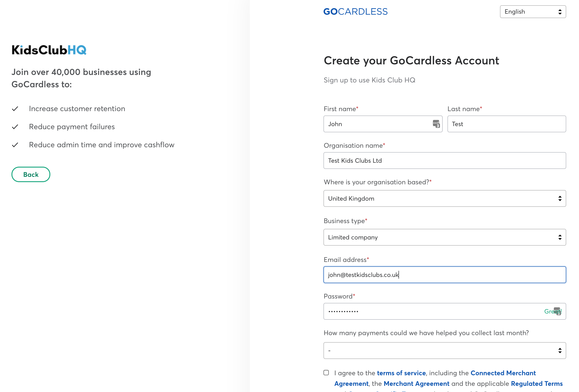The image size is (579, 392).
Task: Click the 'Create your GoCardless Account' heading
Action: [x=411, y=61]
